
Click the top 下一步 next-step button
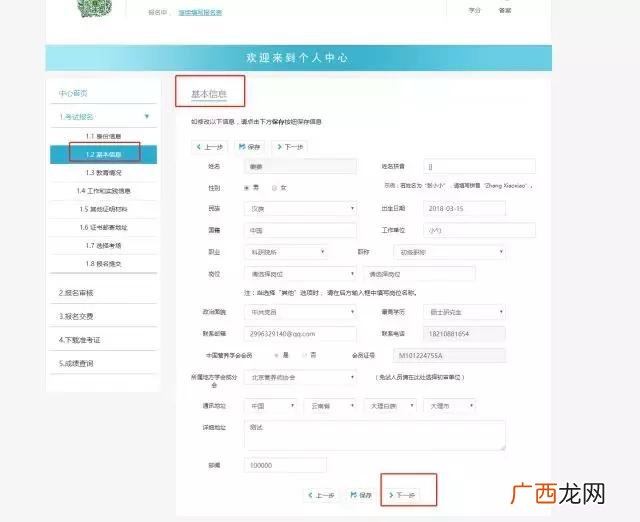point(290,147)
